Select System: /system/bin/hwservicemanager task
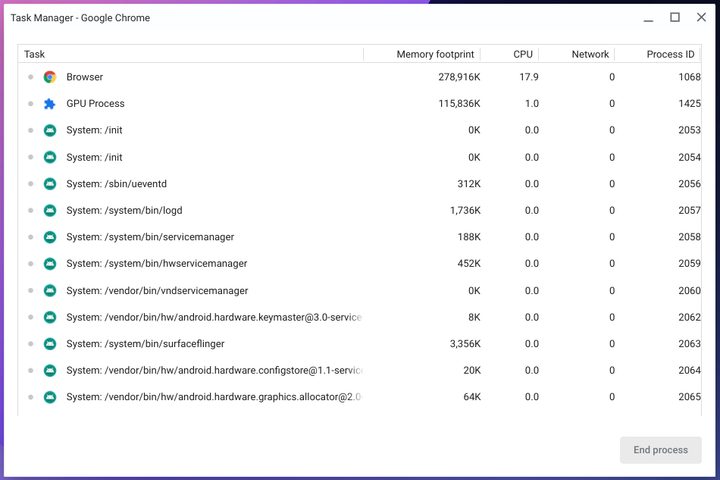 (157, 264)
